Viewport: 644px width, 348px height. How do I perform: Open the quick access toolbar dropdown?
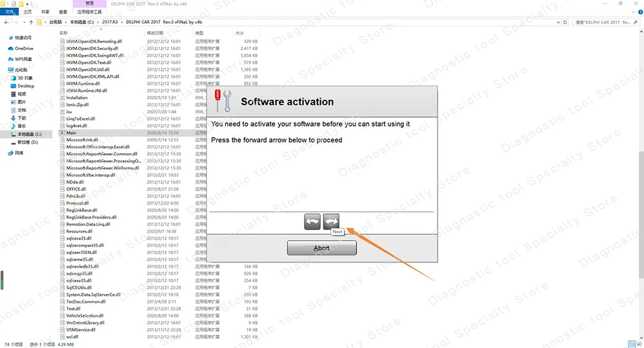pyautogui.click(x=27, y=4)
